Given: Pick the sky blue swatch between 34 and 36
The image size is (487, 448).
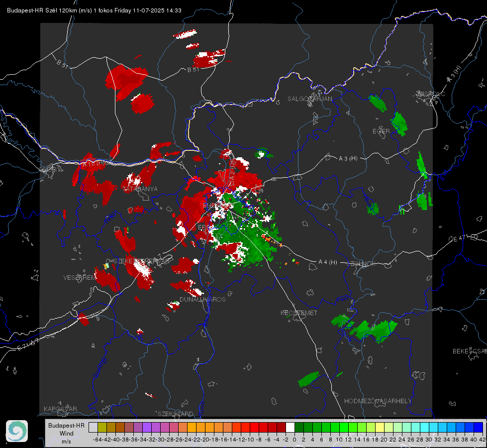Looking at the screenshot, I should point(451,427).
